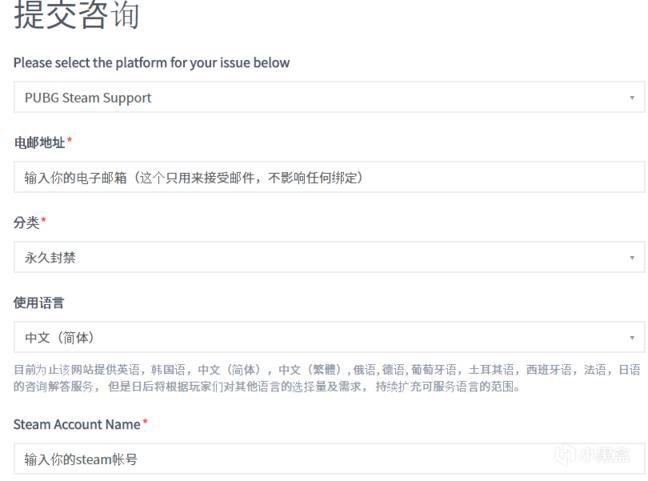Screen dimensions: 648x481
Task: Click the arrow on the platform selector
Action: click(632, 98)
